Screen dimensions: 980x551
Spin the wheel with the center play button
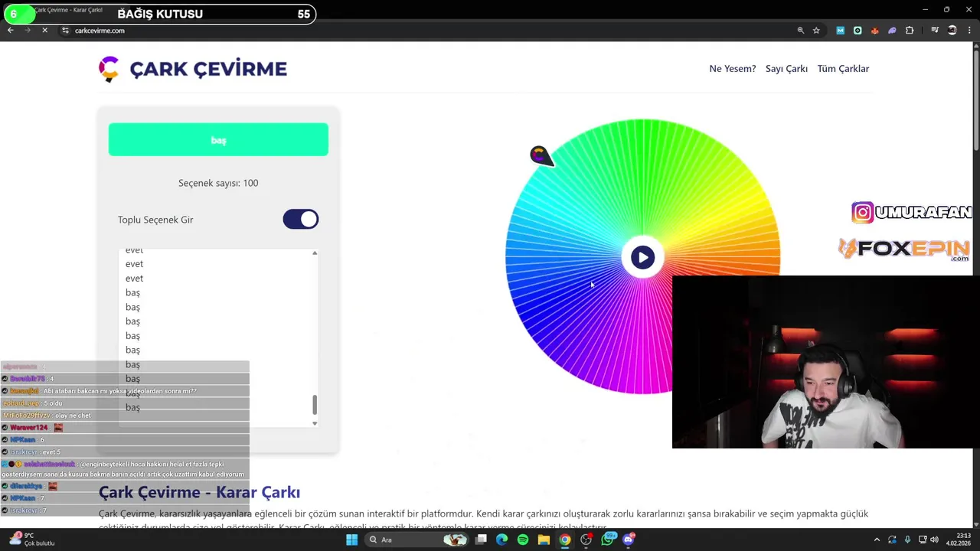point(642,257)
